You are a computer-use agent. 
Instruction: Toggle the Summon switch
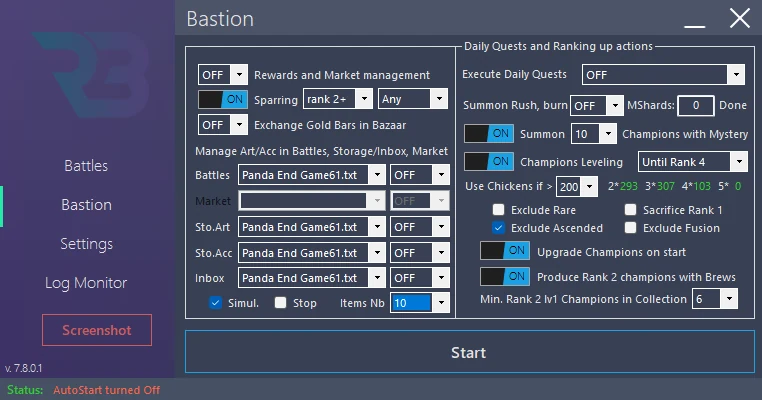(489, 134)
